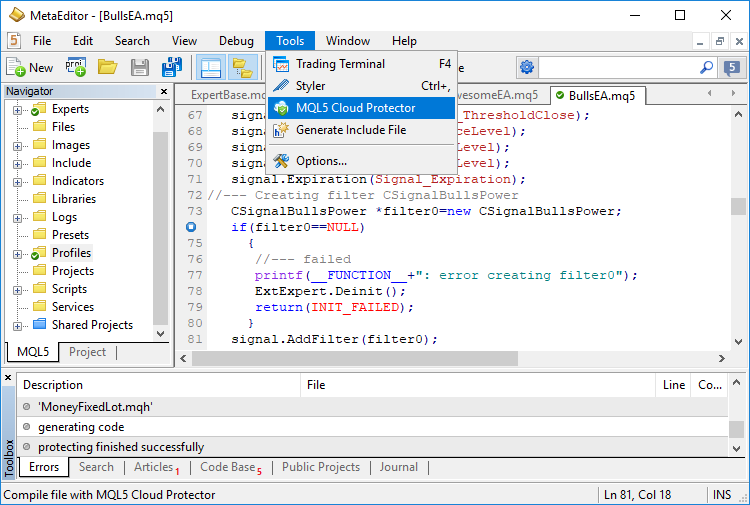This screenshot has width=750, height=505.
Task: Click the INS indicator in status bar
Action: click(x=722, y=494)
